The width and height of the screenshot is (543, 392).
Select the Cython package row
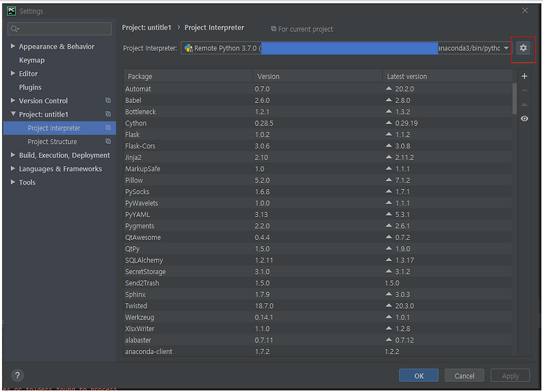tap(318, 123)
